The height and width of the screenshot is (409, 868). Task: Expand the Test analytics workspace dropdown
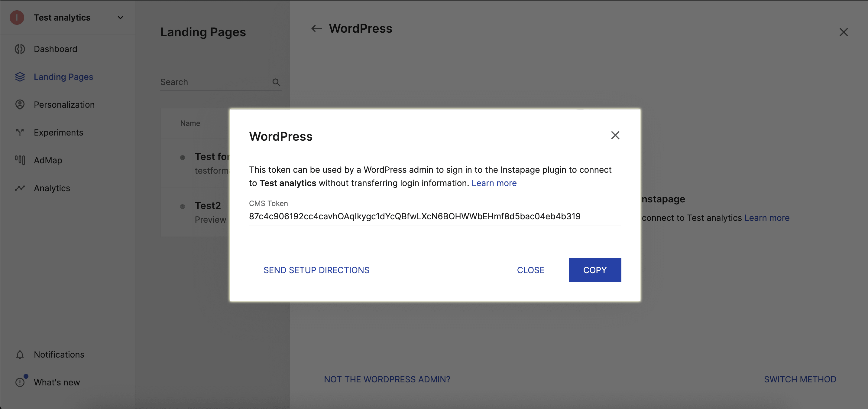(120, 18)
